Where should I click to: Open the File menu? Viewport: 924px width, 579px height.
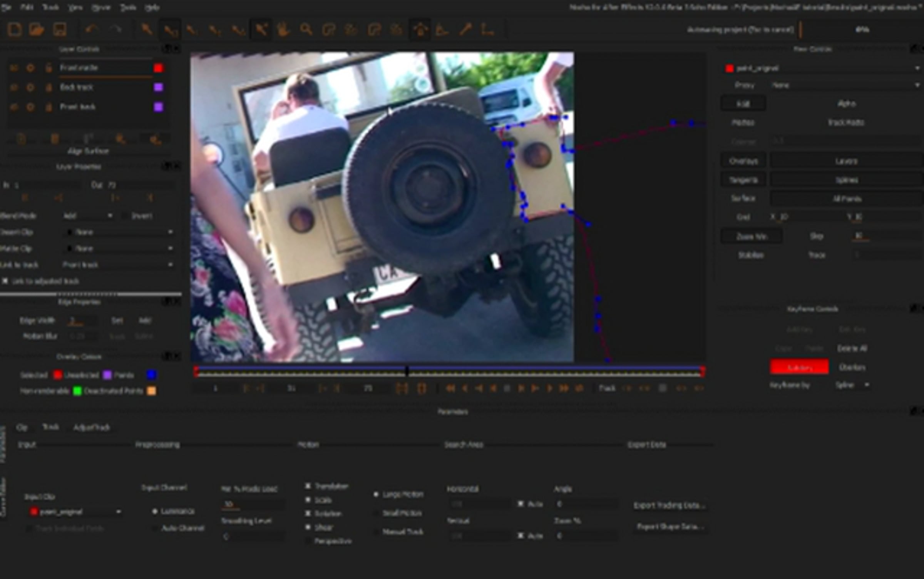6,7
